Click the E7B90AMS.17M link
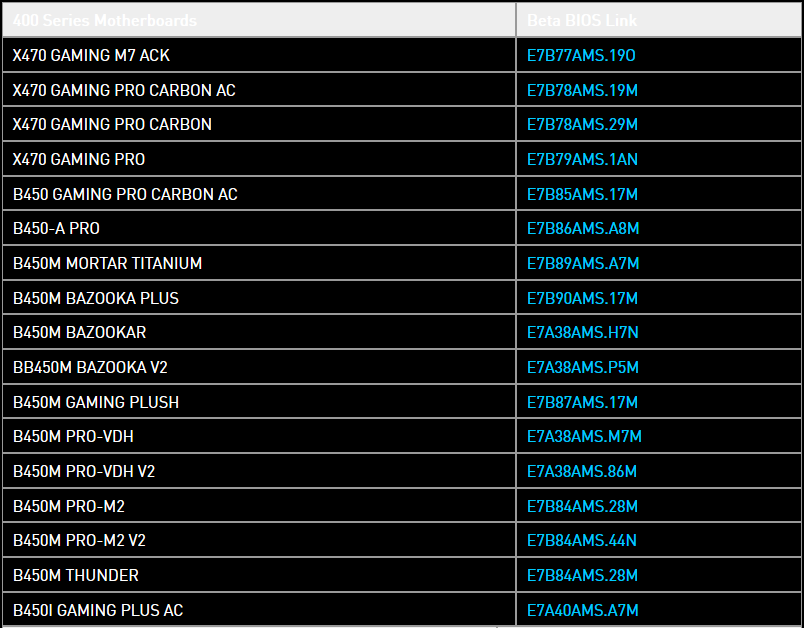Screen dimensions: 804x628 (582, 298)
